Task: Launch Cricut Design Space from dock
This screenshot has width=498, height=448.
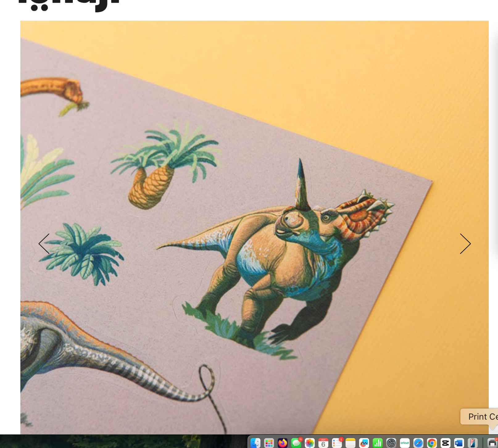Action: point(405,443)
